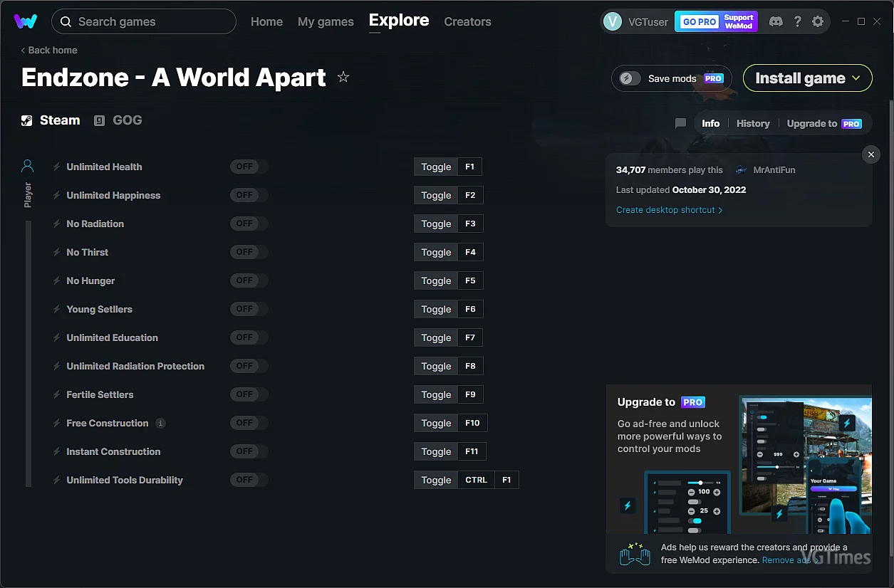Viewport: 894px width, 588px height.
Task: Turn on Instant Construction switch
Action: (249, 451)
